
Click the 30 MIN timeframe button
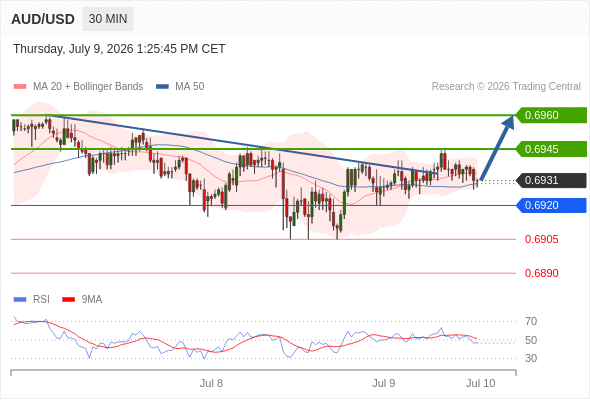pyautogui.click(x=108, y=19)
